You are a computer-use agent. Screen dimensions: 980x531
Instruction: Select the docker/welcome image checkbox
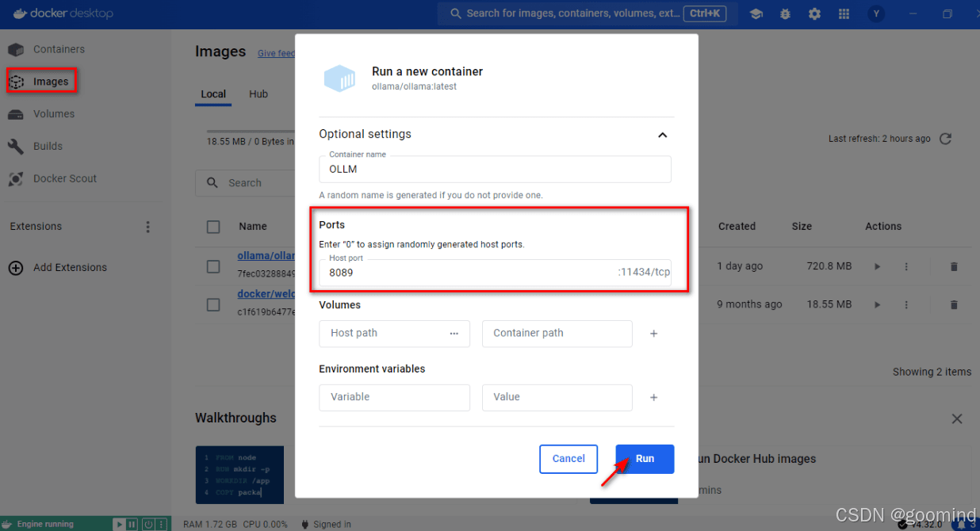[x=213, y=304]
